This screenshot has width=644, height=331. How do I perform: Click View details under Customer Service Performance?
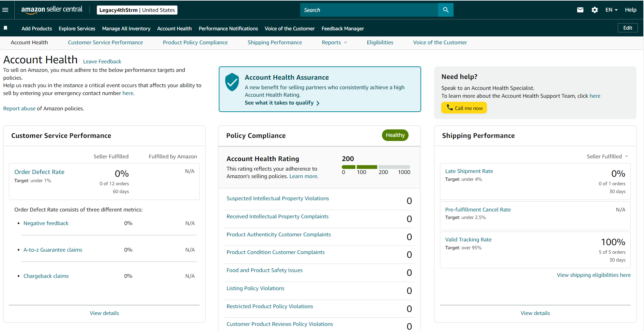coord(104,313)
